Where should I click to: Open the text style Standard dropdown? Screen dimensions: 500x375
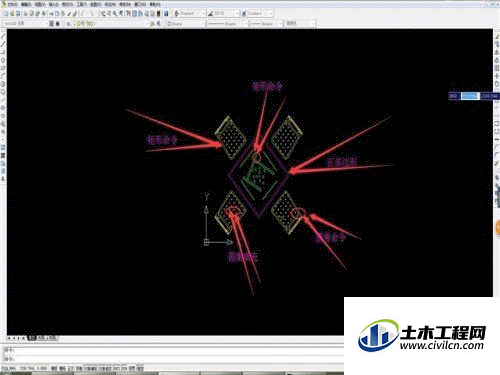[190, 14]
